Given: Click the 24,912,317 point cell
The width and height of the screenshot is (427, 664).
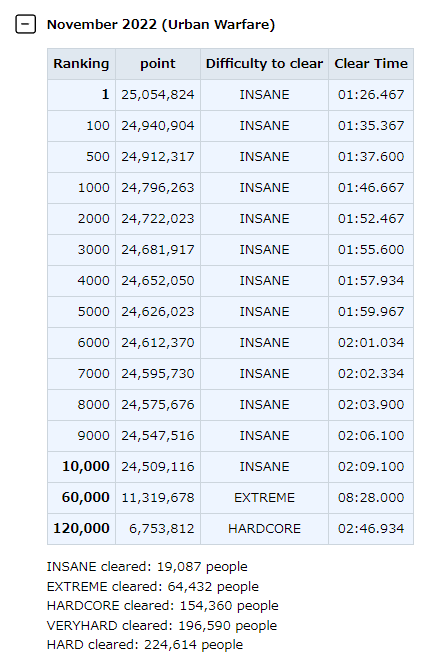Looking at the screenshot, I should click(x=158, y=157).
